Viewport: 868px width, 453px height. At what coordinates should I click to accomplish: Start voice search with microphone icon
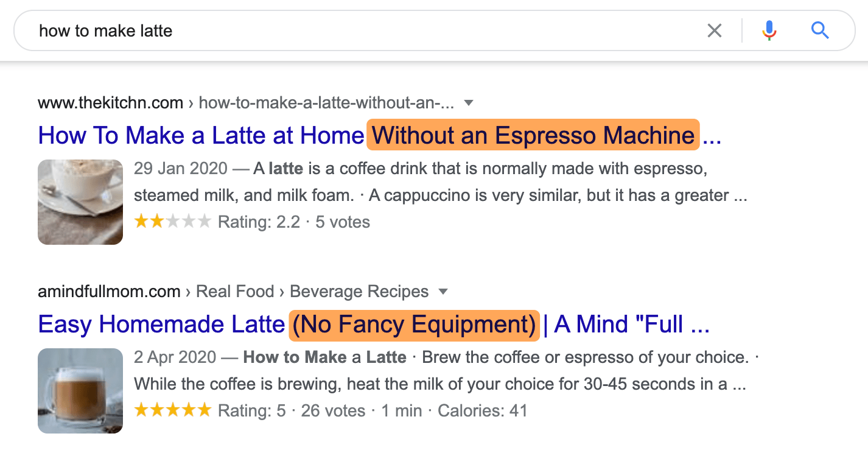[769, 30]
